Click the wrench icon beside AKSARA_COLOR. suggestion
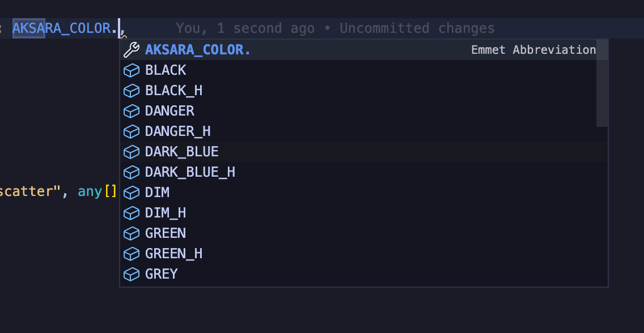Viewport: 644px width, 333px height. [132, 50]
